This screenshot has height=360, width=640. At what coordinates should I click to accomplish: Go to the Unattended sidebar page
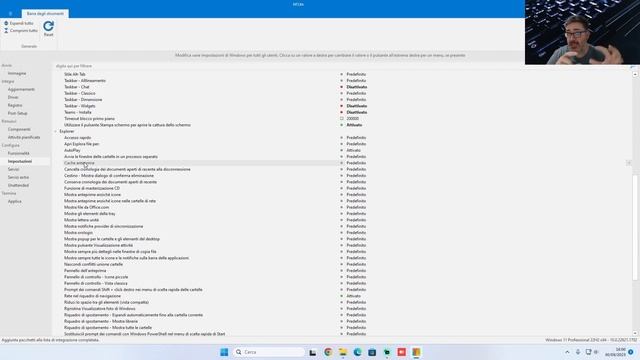(x=18, y=185)
